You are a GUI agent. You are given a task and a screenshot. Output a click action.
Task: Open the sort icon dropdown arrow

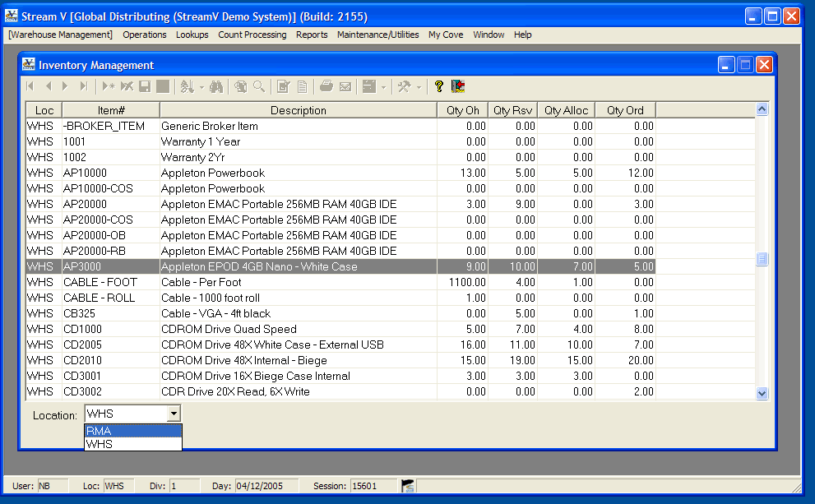201,87
